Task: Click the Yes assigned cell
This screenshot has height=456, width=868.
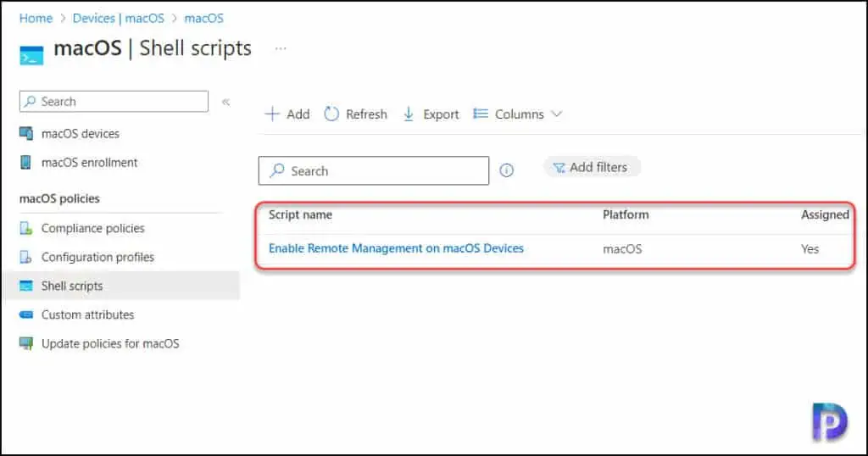Action: [x=810, y=249]
